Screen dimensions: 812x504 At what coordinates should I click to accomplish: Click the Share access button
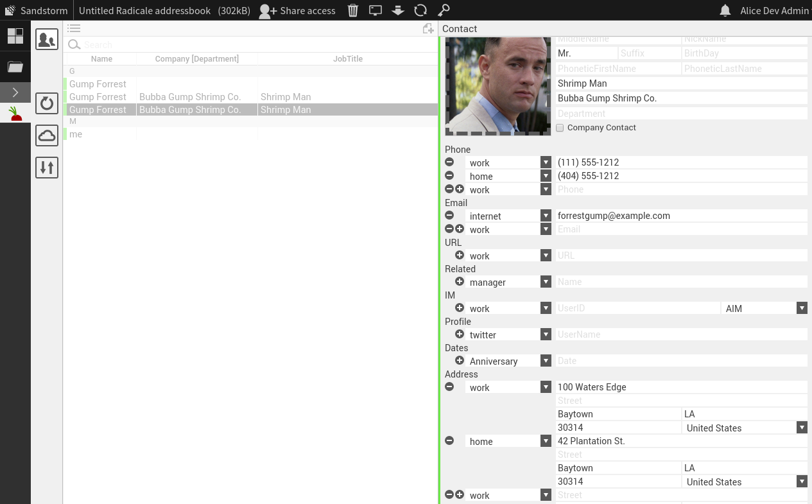(x=297, y=10)
